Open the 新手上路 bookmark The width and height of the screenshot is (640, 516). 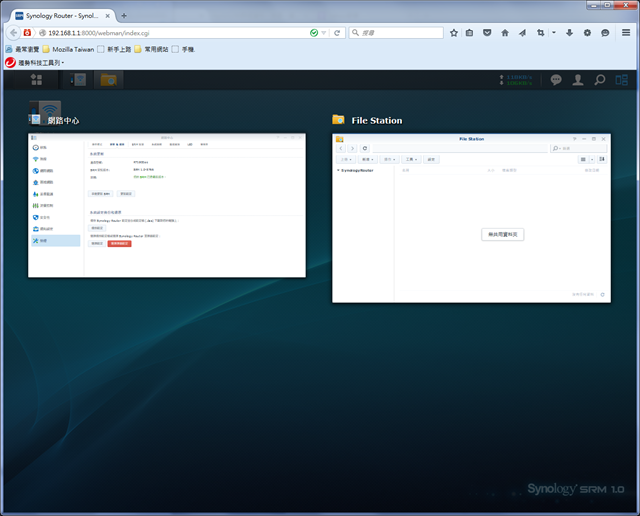114,49
